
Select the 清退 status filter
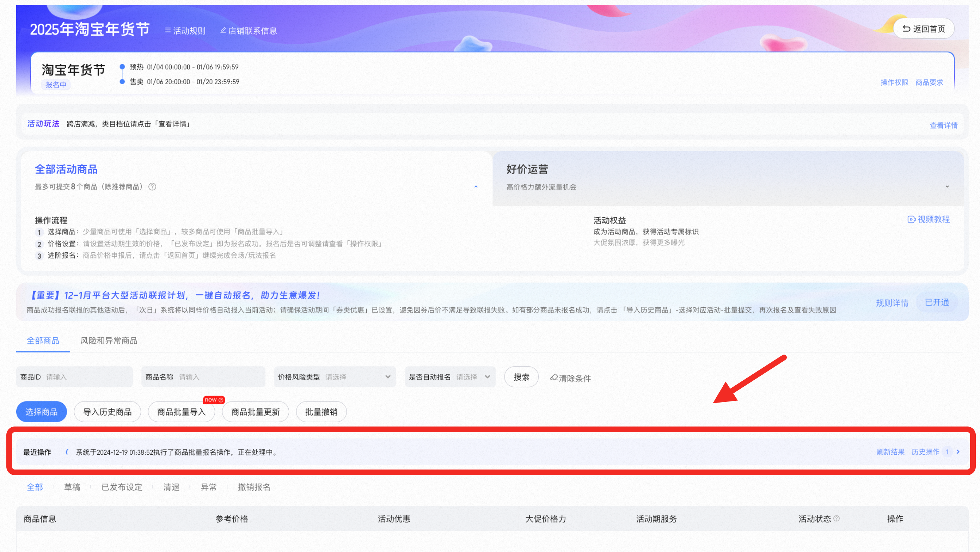(x=171, y=487)
